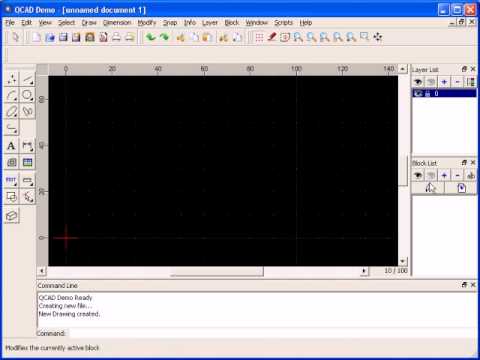Edit layer attributes icon in Layer List
Image resolution: width=480 pixels, height=360 pixels.
(x=470, y=82)
